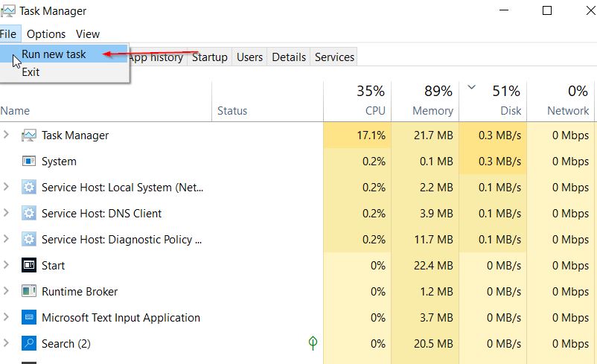Click the Service Host: Diagnostic Policy gear icon
This screenshot has width=597, height=364.
29,239
